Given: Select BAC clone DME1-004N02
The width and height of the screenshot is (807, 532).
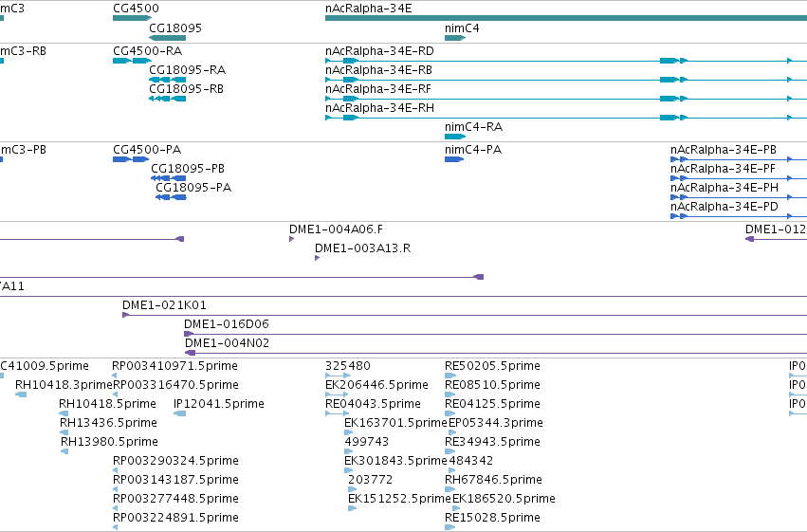Looking at the screenshot, I should pos(496,354).
